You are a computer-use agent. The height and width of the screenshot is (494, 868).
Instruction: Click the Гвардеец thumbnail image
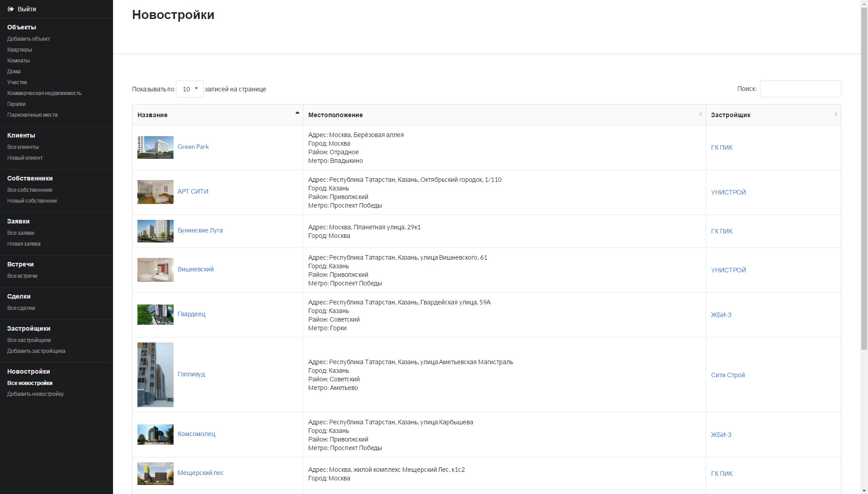pyautogui.click(x=155, y=314)
